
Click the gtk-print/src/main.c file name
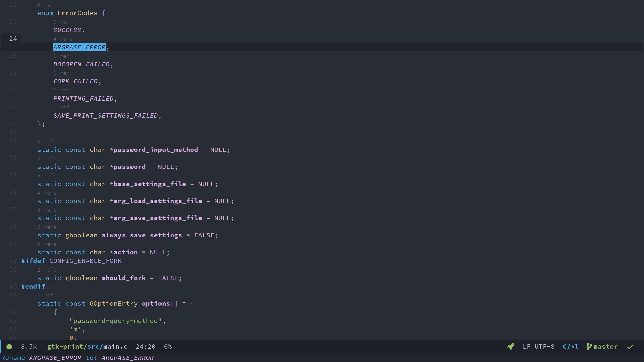(x=87, y=347)
